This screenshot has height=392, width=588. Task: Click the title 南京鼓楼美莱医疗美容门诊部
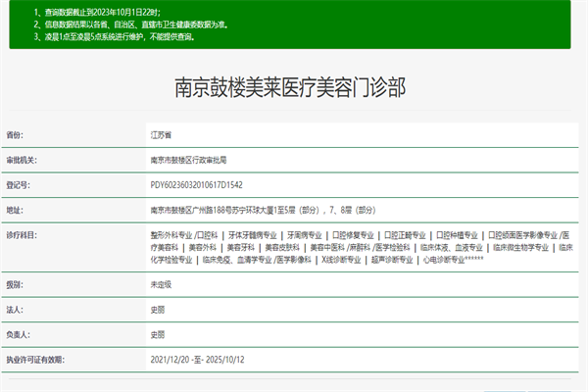[x=290, y=88]
